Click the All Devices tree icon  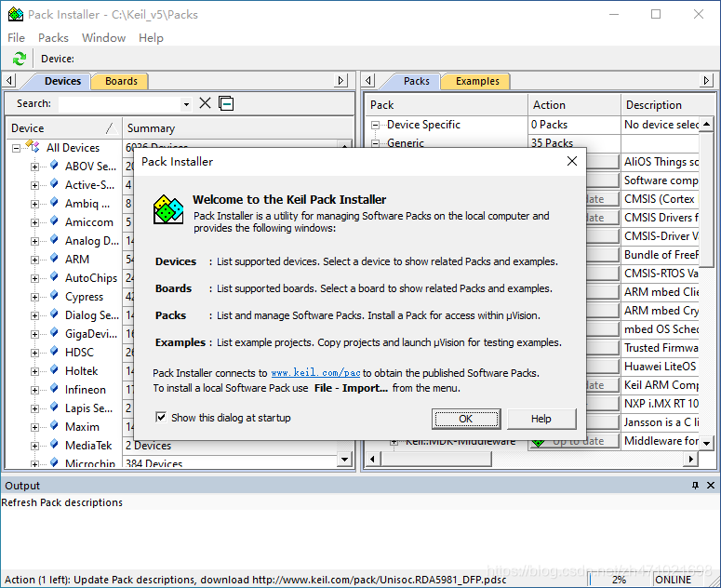tap(33, 147)
